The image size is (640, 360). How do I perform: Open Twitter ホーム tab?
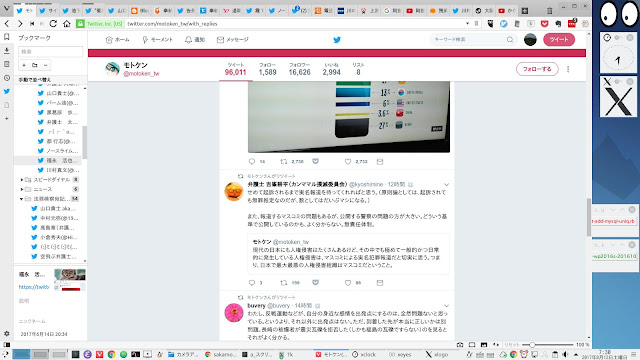118,40
